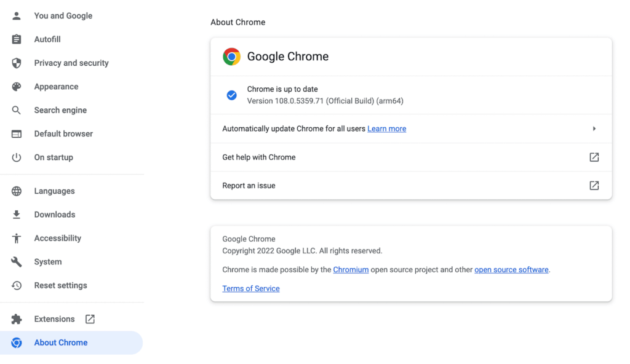Click the Learn more link

tap(386, 129)
